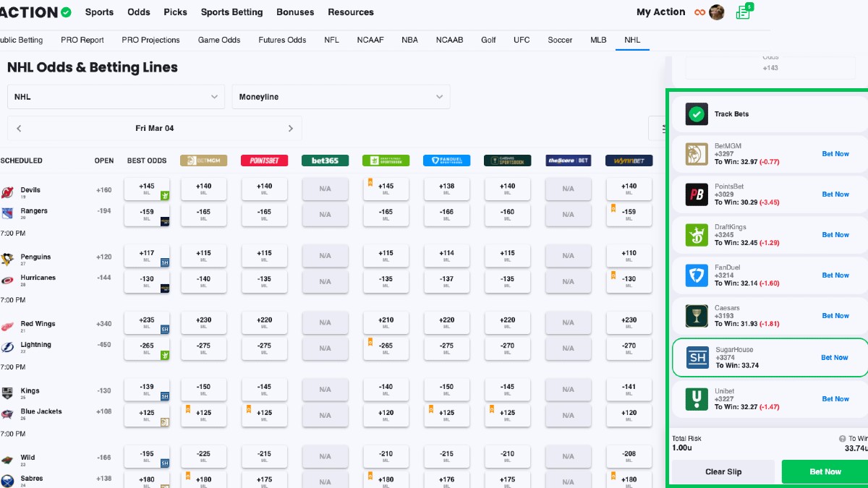Click Bet Now for DraftKings
Viewport: 868px width, 488px height.
pos(835,235)
